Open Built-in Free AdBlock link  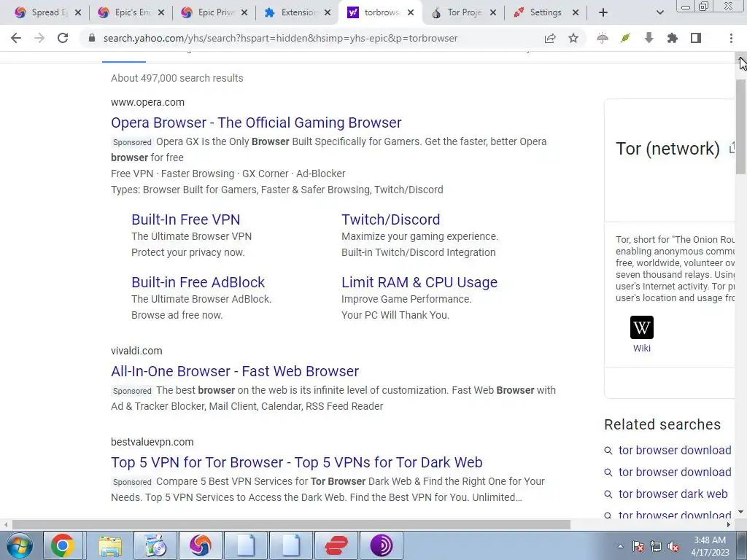click(198, 282)
